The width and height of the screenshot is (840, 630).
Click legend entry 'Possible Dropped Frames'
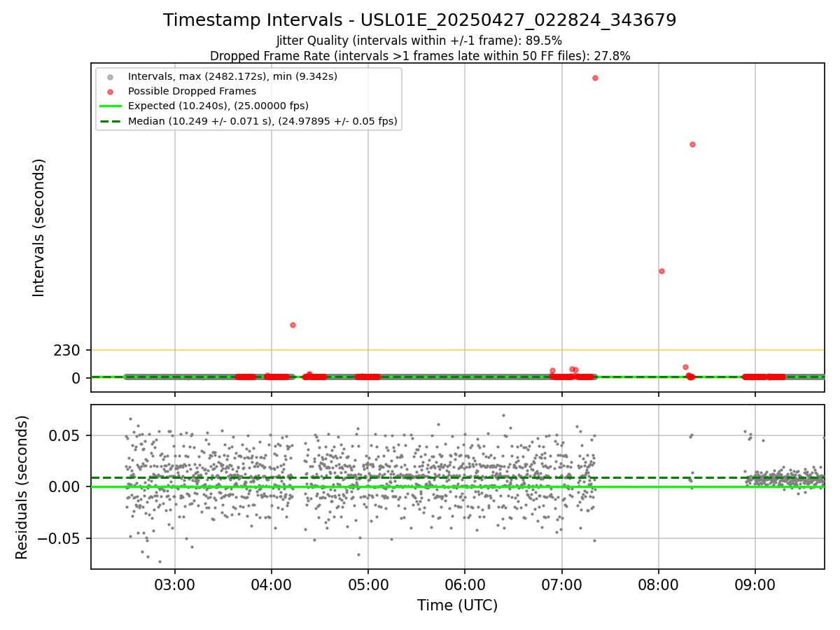(x=192, y=91)
